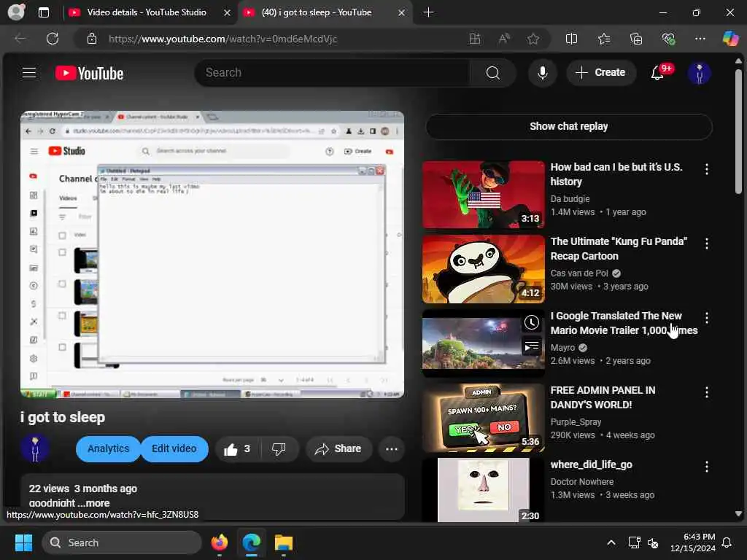Image resolution: width=747 pixels, height=560 pixels.
Task: Click the video player area
Action: tap(212, 254)
